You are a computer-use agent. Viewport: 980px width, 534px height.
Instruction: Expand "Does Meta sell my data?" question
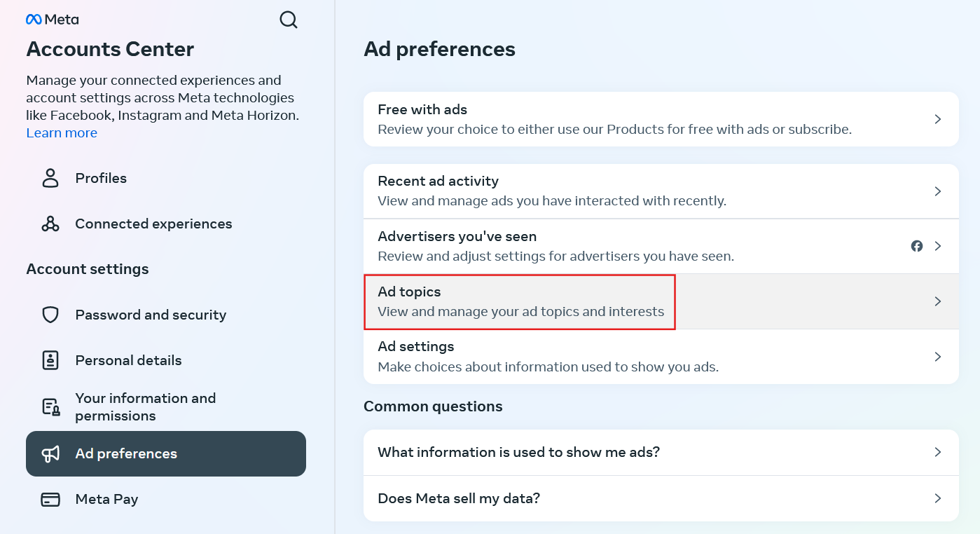tap(938, 498)
